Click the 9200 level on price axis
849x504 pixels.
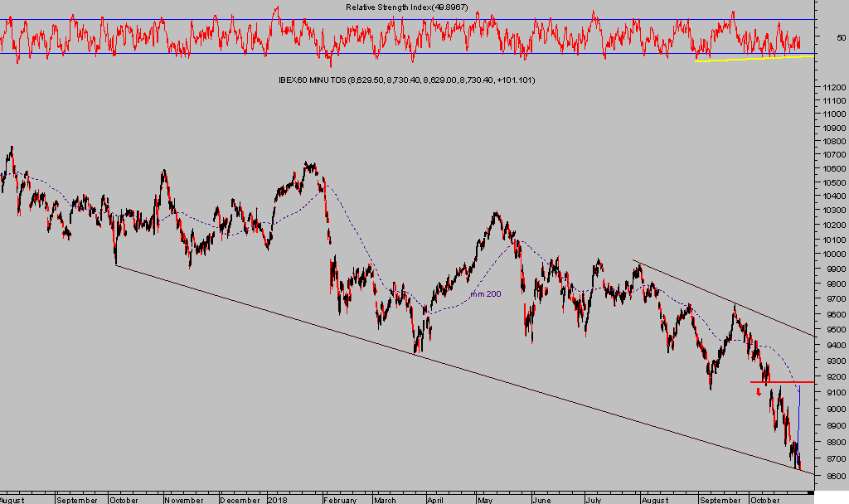pyautogui.click(x=830, y=376)
